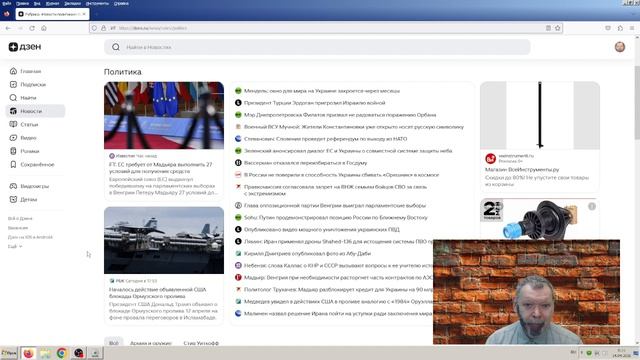
Task: Expand Ещё dropdown in sidebar
Action: coord(15,247)
